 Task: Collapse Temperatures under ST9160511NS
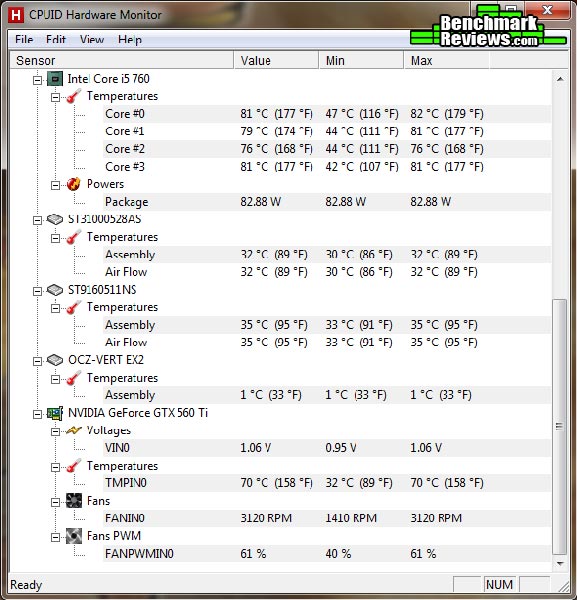pyautogui.click(x=56, y=308)
